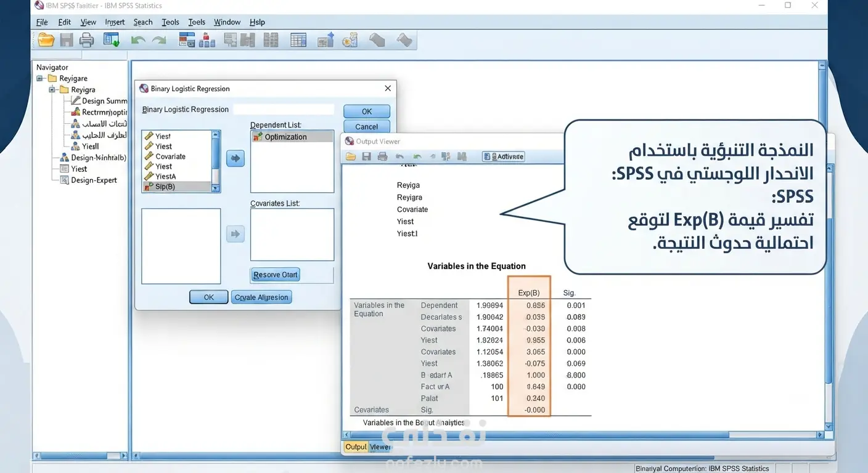Collapse the Reyigare root folder in Navigator
Screen dimensions: 868x473
(40, 79)
